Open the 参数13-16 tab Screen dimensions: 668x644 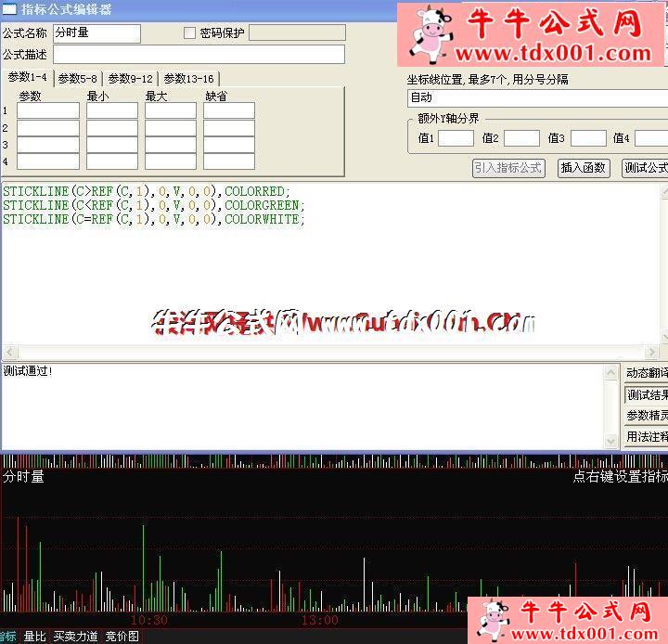[188, 79]
